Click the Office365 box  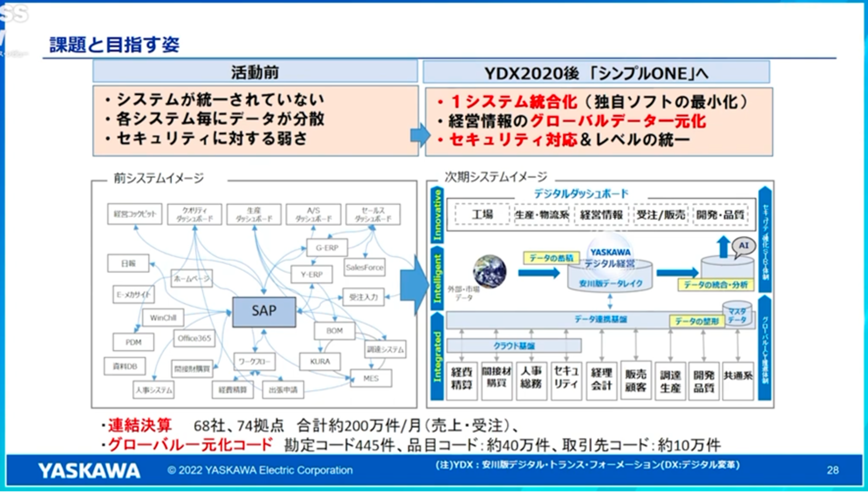pyautogui.click(x=194, y=338)
